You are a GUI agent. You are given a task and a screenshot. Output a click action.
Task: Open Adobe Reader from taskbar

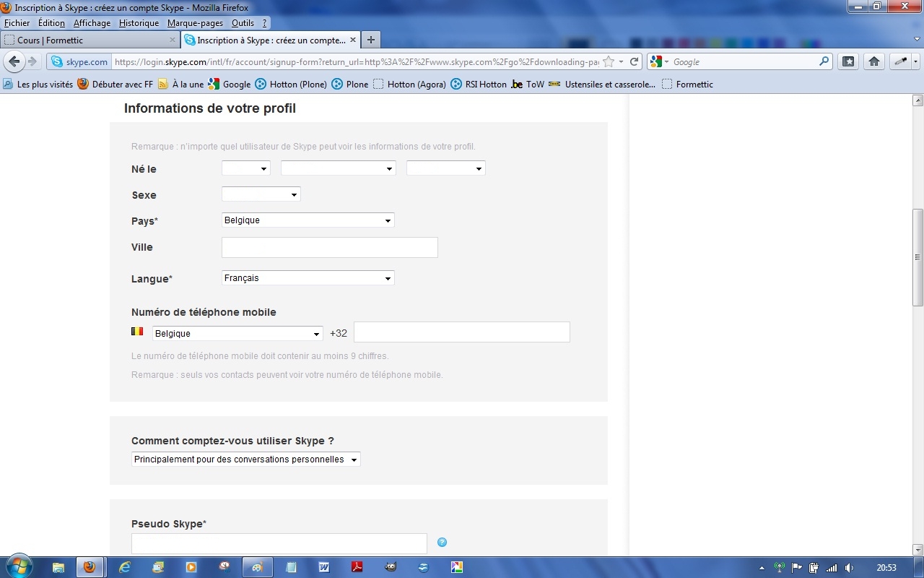coord(357,567)
